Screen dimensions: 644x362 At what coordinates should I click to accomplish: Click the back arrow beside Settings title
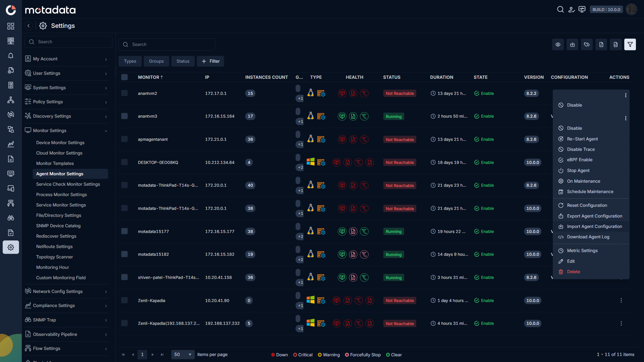pos(29,26)
